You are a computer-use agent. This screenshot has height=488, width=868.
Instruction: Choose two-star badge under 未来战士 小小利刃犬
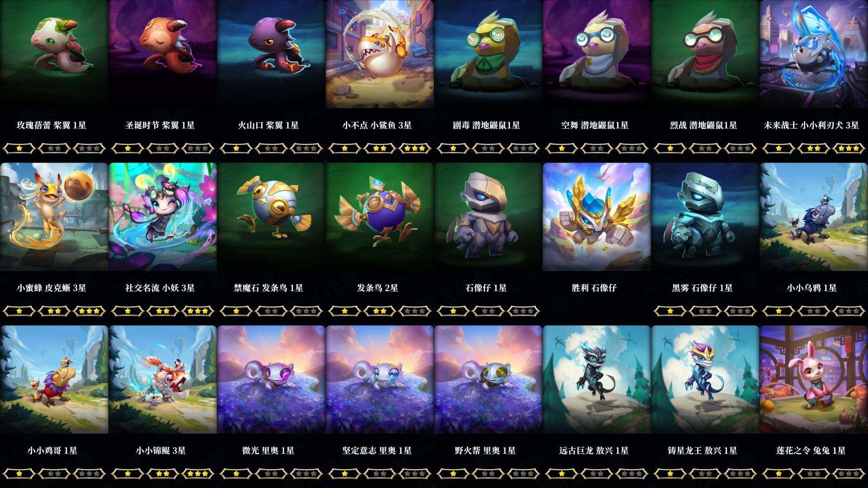pos(814,148)
